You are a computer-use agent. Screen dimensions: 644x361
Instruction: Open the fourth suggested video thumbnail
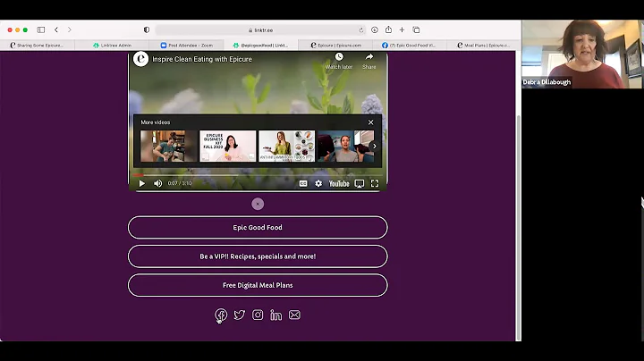tap(346, 146)
